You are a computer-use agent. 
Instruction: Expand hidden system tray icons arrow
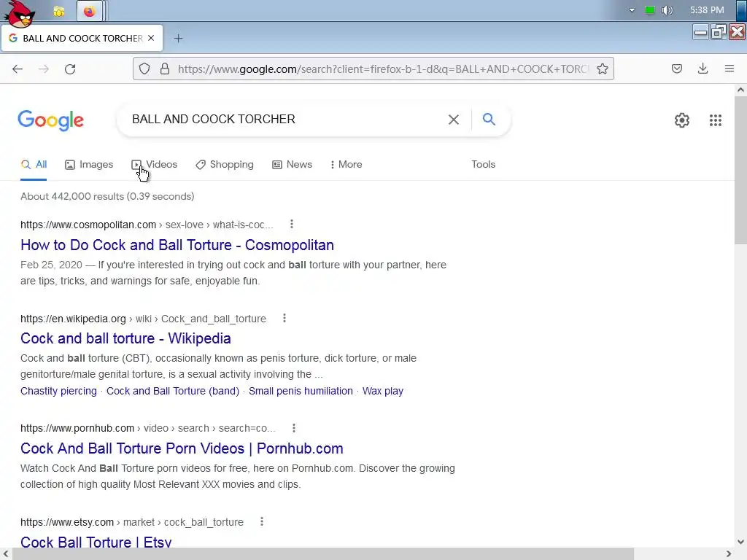pyautogui.click(x=632, y=10)
